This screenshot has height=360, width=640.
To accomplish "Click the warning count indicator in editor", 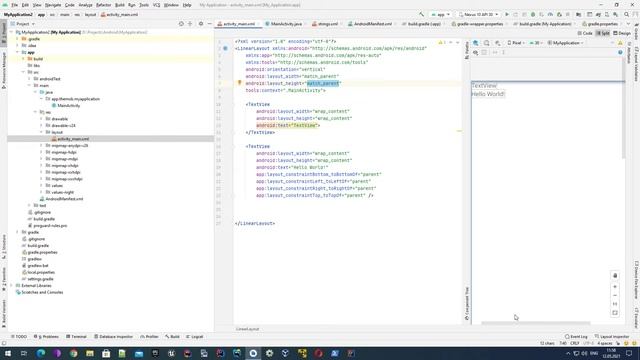I will click(x=442, y=42).
